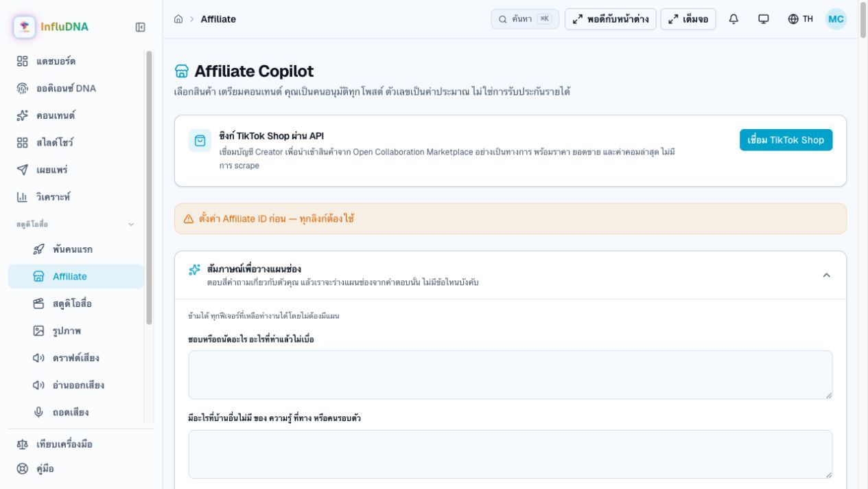868x489 pixels.
Task: Click the monitor display icon in header
Action: 763,19
